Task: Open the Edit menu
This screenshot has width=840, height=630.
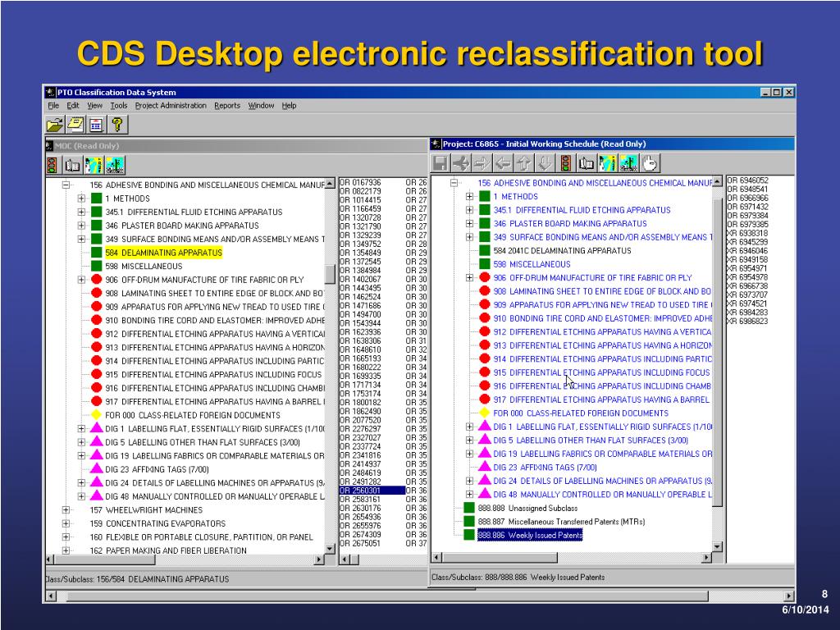Action: pos(73,106)
